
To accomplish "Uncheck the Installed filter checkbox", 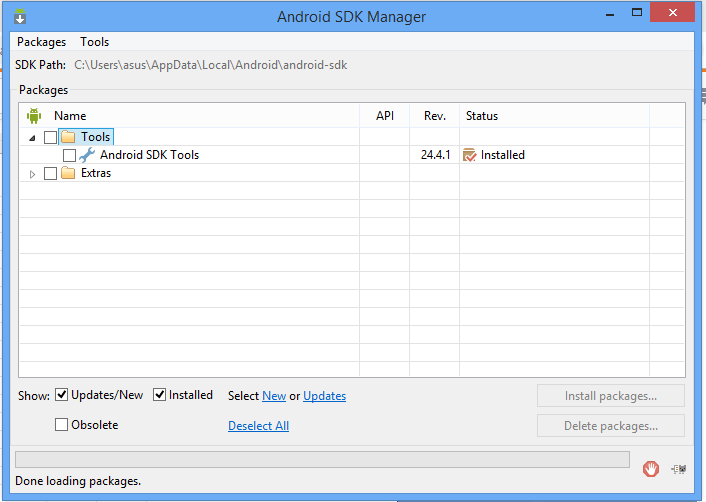I will (x=159, y=395).
